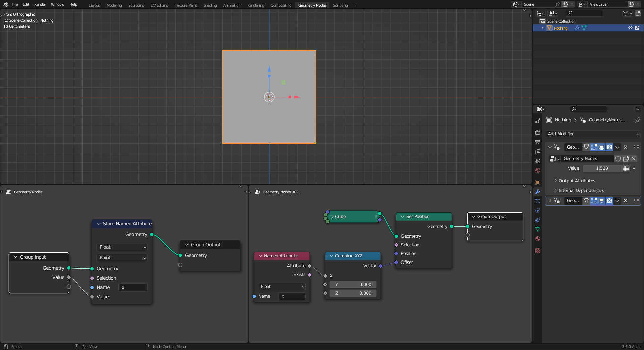644x350 pixels.
Task: Open the Modifiers properties tab (wrench icon)
Action: pyautogui.click(x=538, y=192)
